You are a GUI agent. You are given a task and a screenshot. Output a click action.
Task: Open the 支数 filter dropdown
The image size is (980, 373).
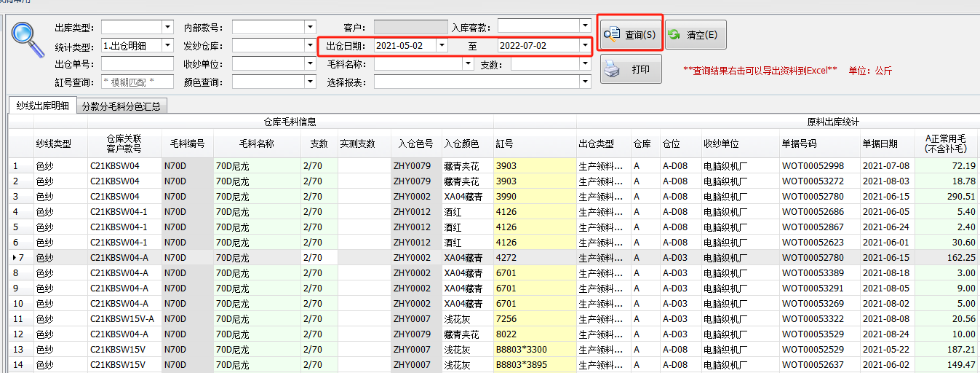pyautogui.click(x=586, y=64)
